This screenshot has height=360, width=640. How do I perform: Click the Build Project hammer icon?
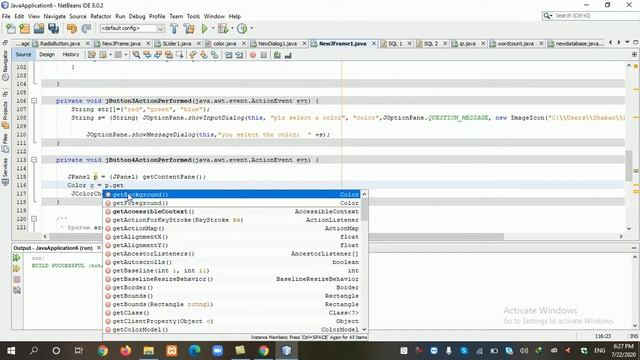174,29
